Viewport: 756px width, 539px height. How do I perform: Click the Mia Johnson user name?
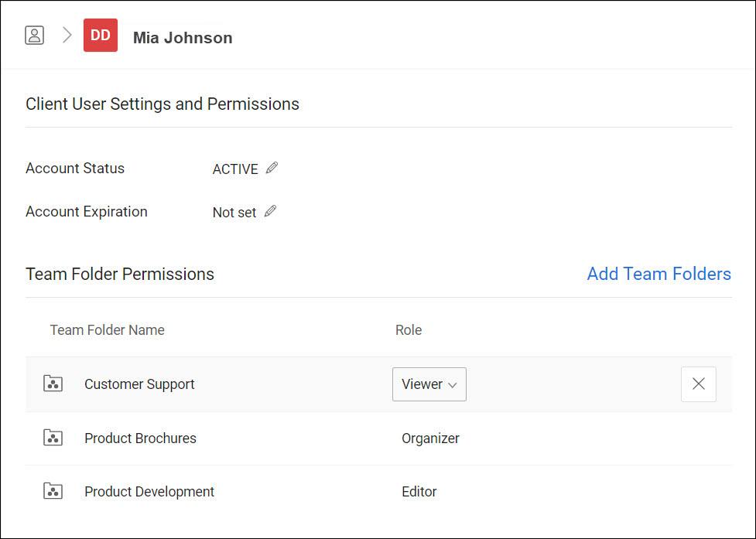(183, 38)
